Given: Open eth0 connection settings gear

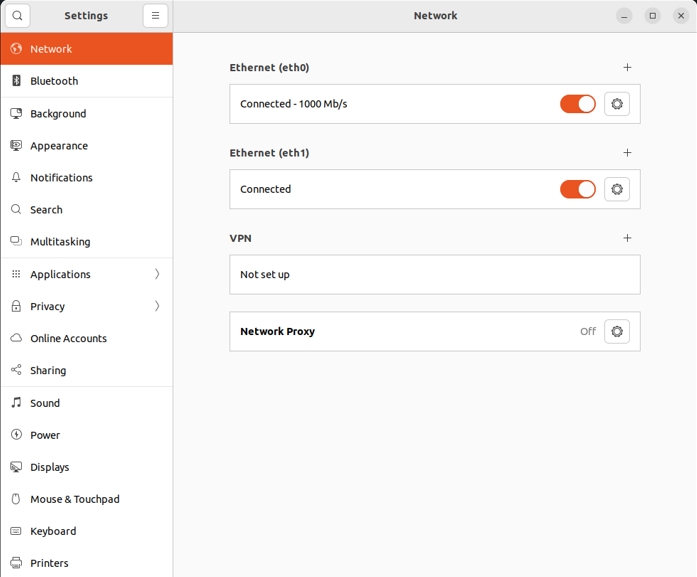Looking at the screenshot, I should tap(617, 104).
